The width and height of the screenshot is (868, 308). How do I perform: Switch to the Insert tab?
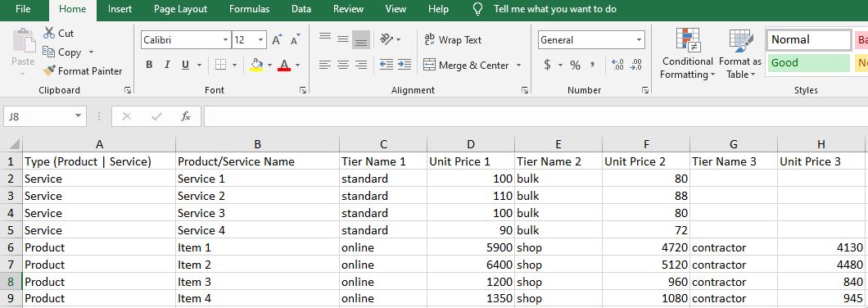pos(120,9)
